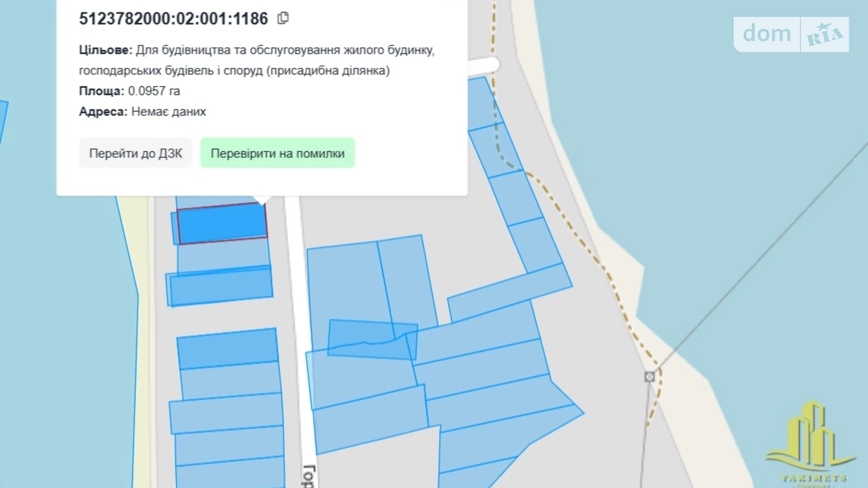
Task: Click the cadastral number 5123782000:02:001:1186 heading
Action: coord(173,19)
